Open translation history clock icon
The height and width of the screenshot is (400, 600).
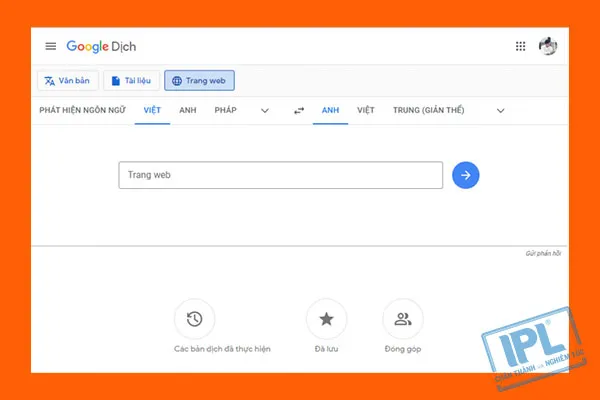click(x=194, y=319)
